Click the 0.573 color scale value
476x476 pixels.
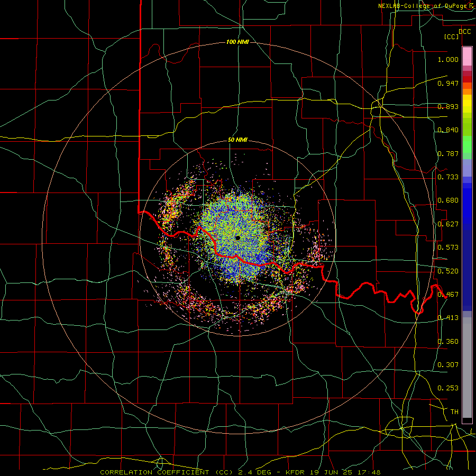(448, 248)
